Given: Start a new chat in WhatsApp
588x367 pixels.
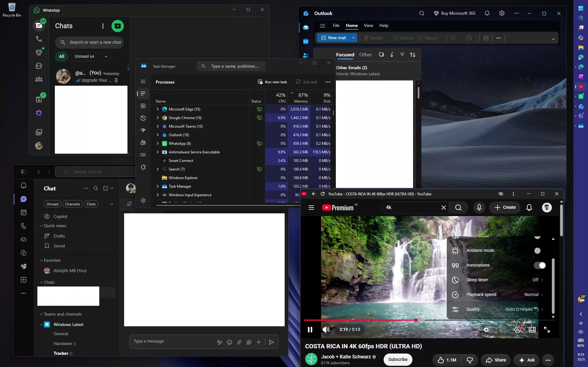Looking at the screenshot, I should point(118,26).
